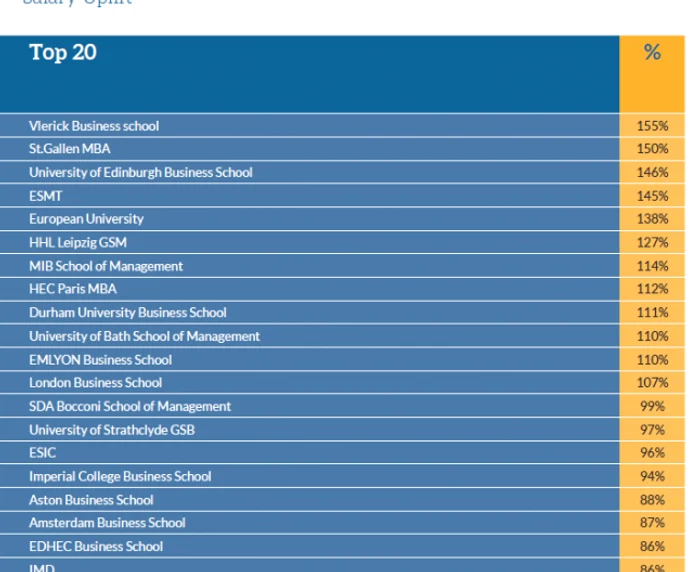Select the London Business School name
700x572 pixels.
[96, 383]
